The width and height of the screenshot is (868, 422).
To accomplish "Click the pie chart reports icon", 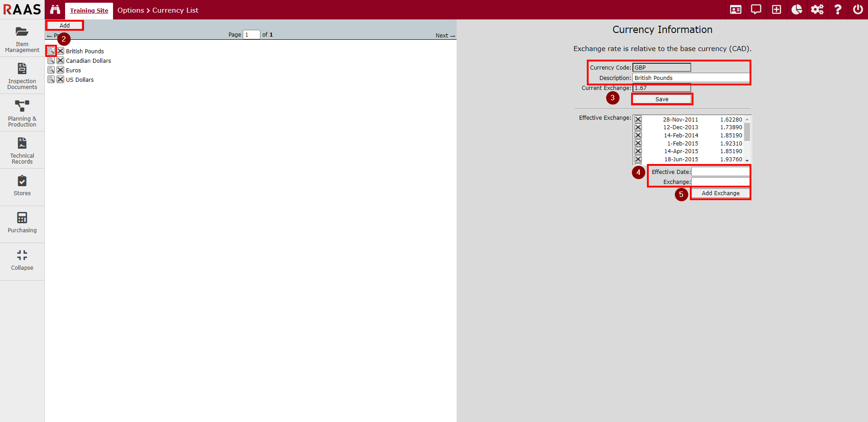I will coord(797,9).
